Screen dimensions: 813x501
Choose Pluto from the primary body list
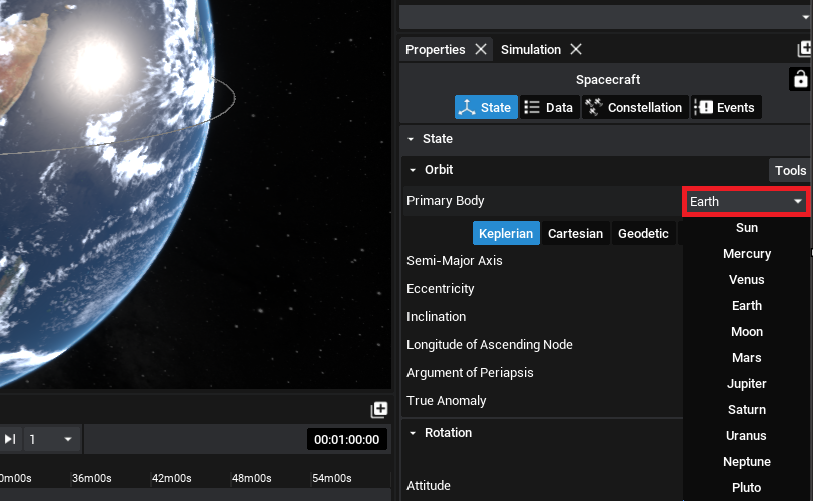pos(747,487)
